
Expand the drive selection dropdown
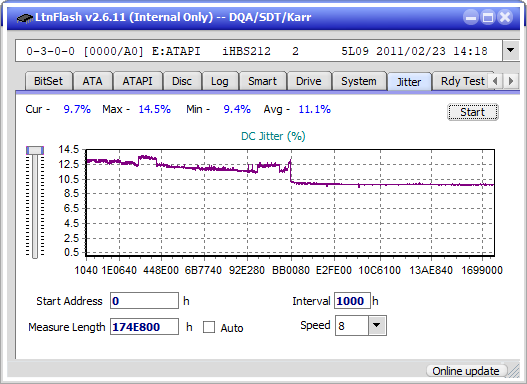click(x=511, y=51)
